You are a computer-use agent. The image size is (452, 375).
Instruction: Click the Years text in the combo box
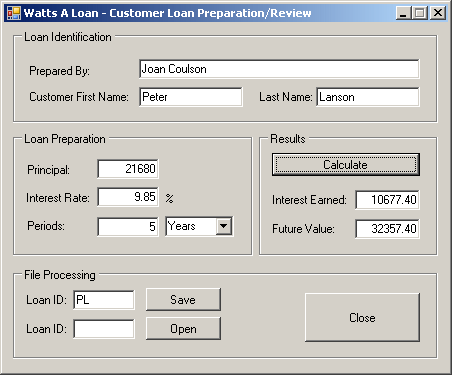coord(182,226)
